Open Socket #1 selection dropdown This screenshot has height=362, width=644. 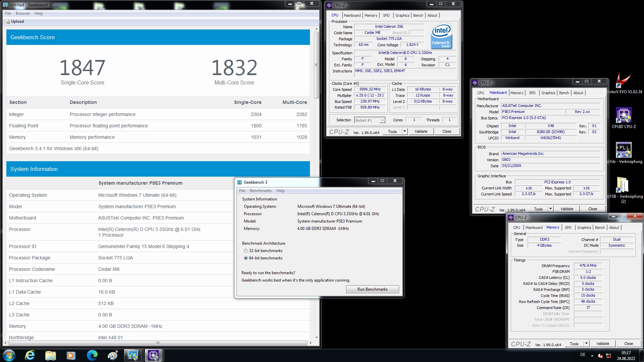pos(370,120)
